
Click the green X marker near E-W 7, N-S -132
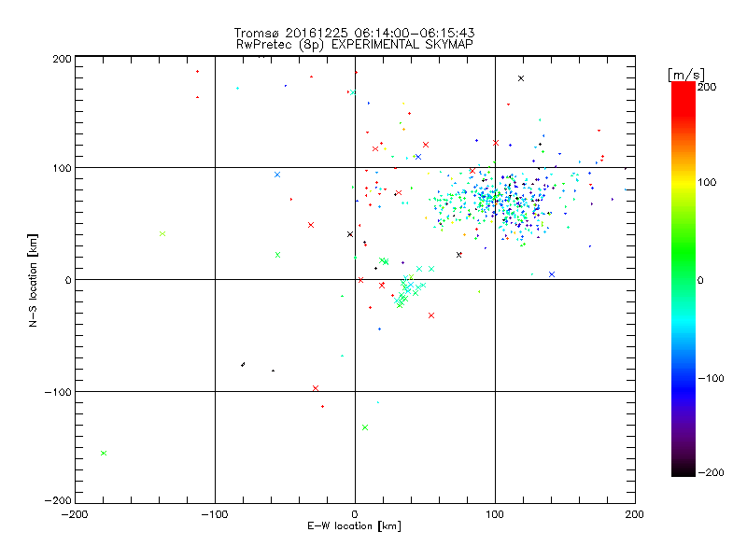click(365, 427)
